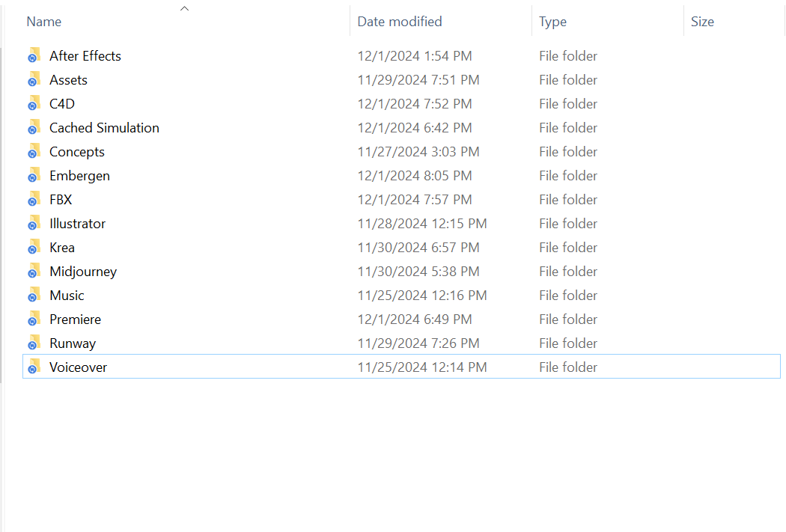
Task: Click date 12/1/2024 6:42 PM
Action: click(415, 128)
